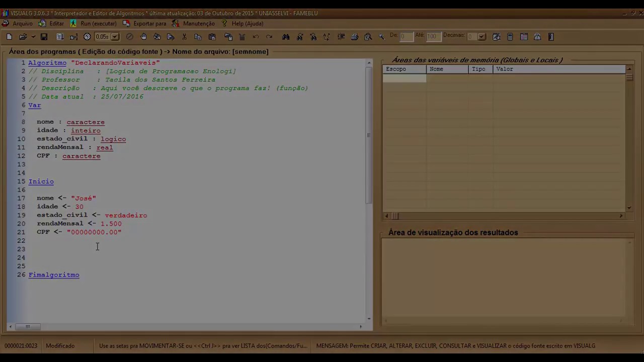Click the Copy icon
Viewport: 644px width, 362px height.
(198, 37)
